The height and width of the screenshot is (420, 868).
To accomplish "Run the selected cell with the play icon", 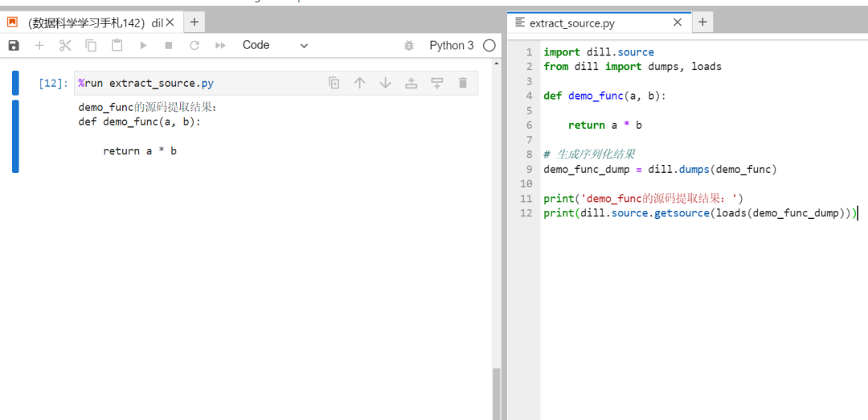I will [143, 45].
